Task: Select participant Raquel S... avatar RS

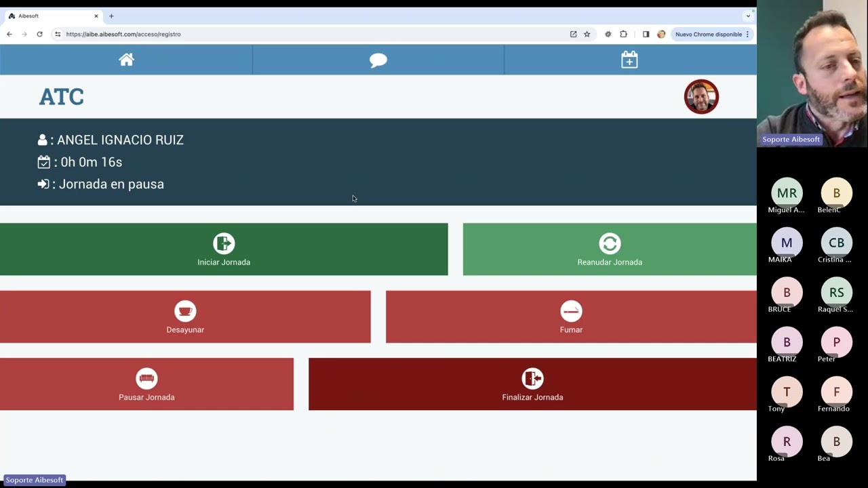Action: 836,292
